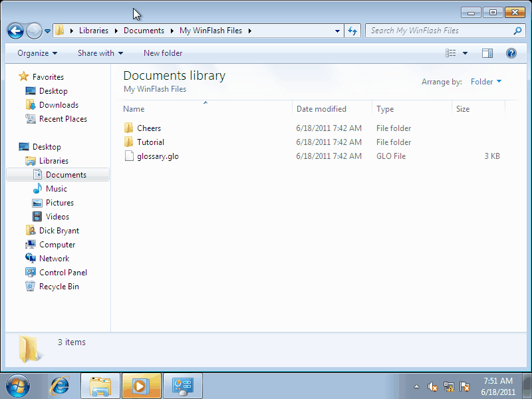Open the view options dropdown arrow
This screenshot has width=532, height=399.
465,53
